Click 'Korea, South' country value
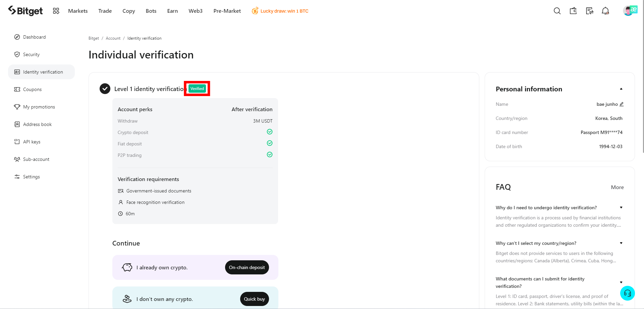 pos(609,118)
